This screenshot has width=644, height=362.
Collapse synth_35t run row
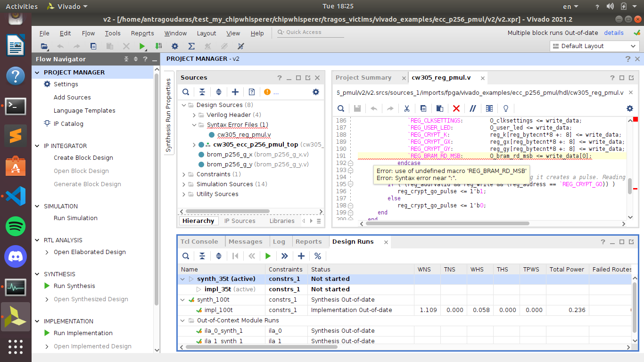(x=183, y=279)
